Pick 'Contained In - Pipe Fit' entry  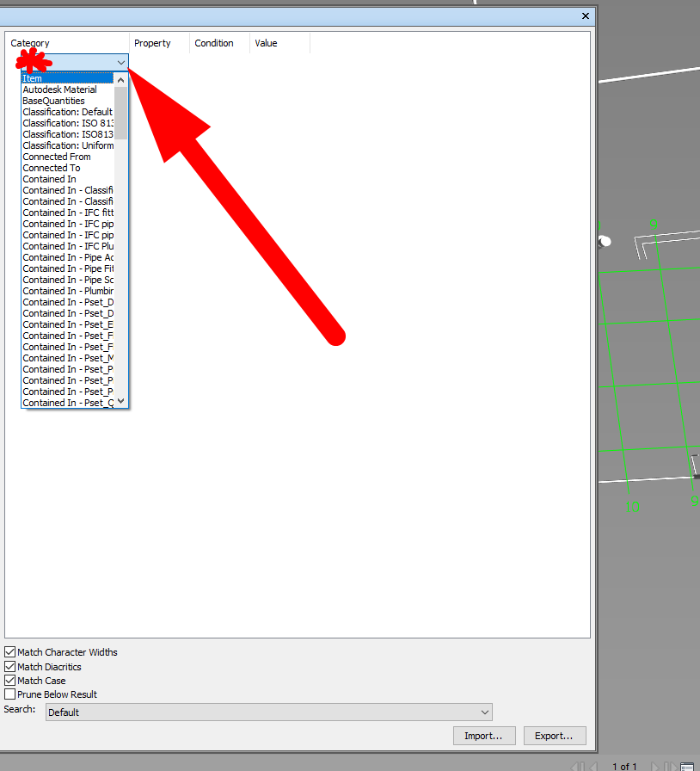tap(68, 268)
